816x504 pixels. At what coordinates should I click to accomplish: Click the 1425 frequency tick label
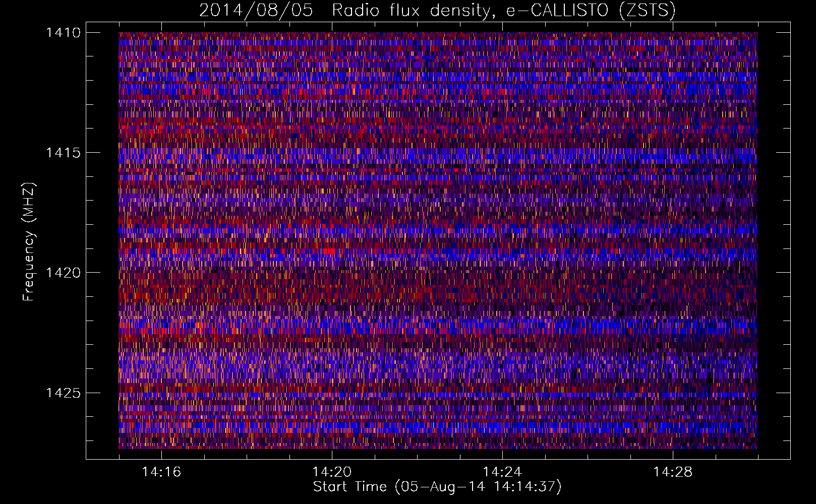coord(63,393)
